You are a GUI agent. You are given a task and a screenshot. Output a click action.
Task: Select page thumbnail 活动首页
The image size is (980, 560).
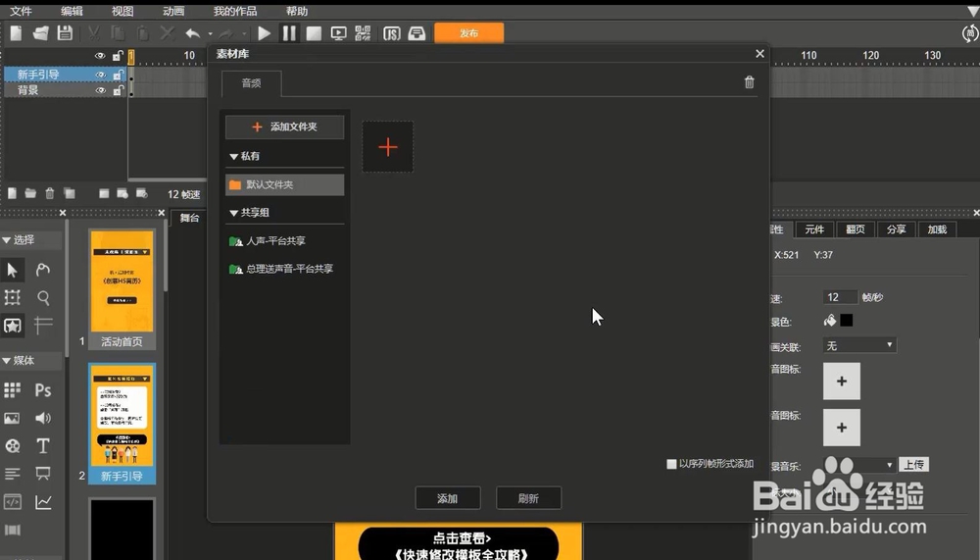pyautogui.click(x=122, y=289)
